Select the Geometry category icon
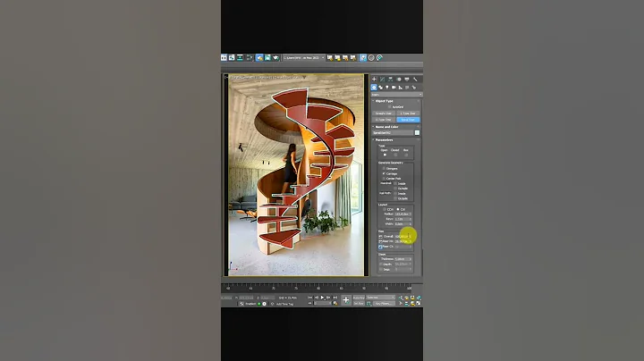644x361 pixels. tap(374, 88)
